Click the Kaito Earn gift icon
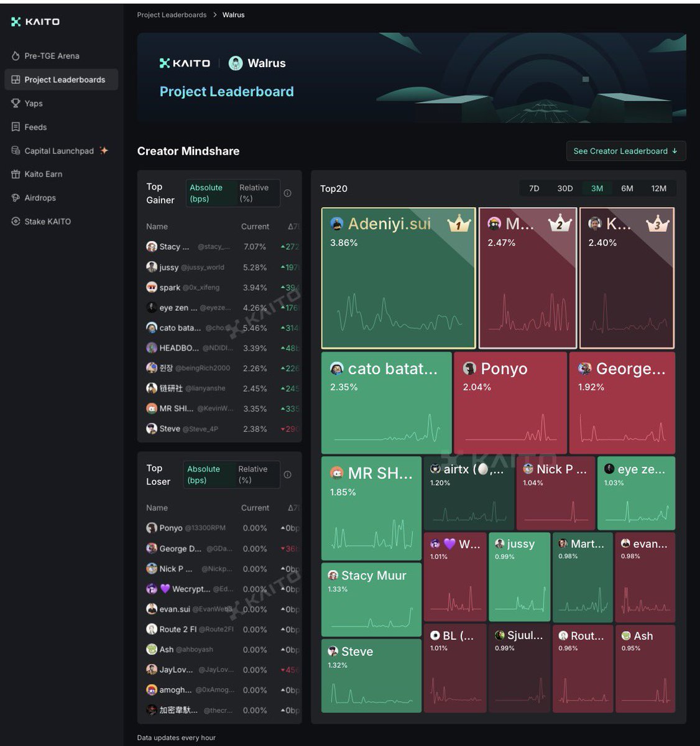Screen dimensions: 700x746 [x=16, y=174]
